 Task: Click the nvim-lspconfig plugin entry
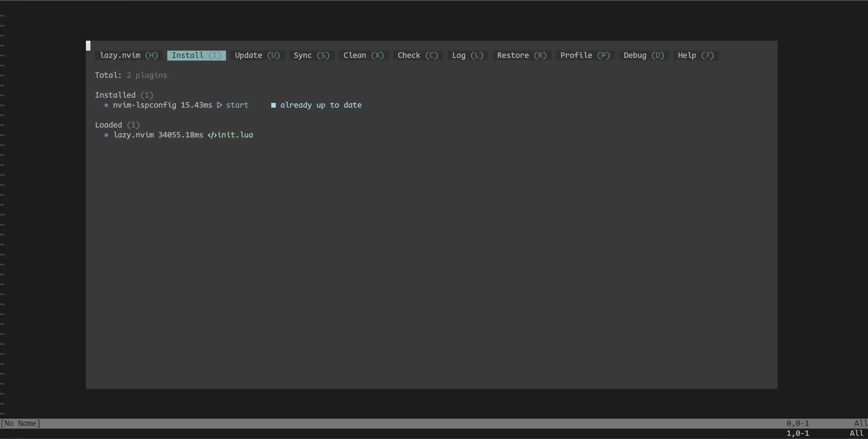pyautogui.click(x=145, y=105)
